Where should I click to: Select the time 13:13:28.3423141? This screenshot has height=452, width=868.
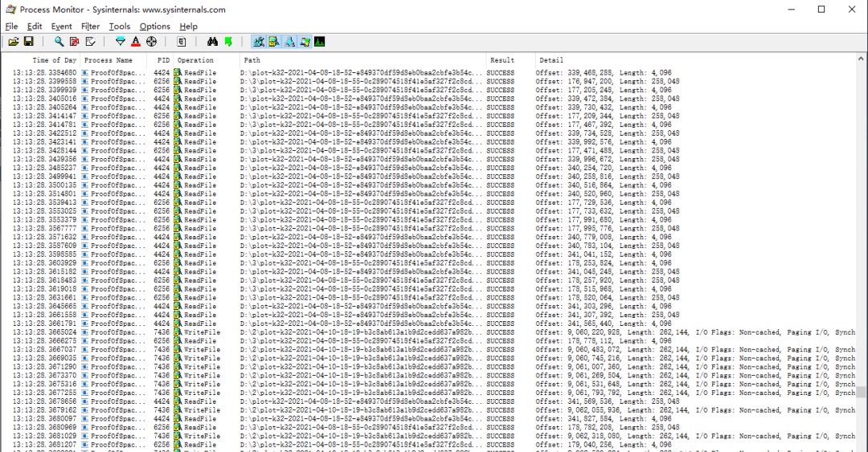(x=44, y=141)
